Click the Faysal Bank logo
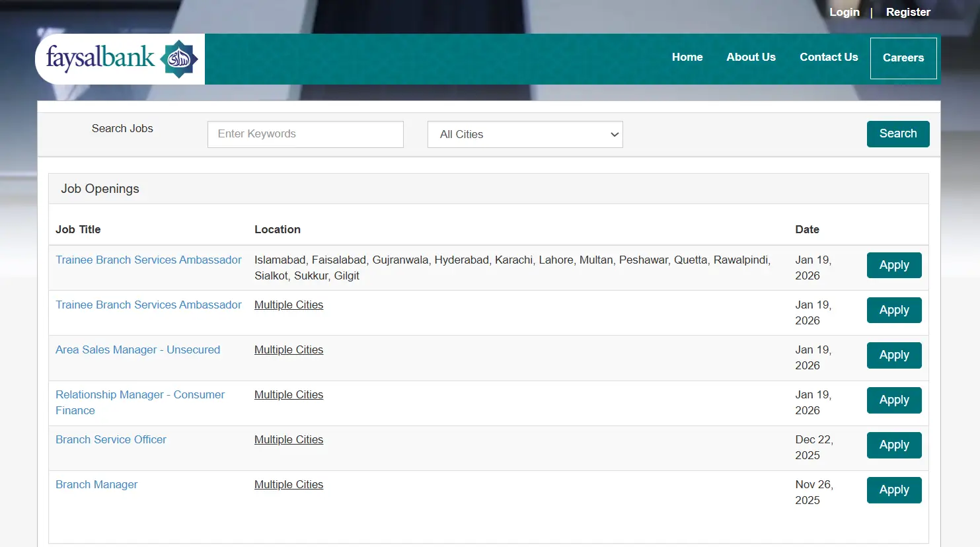The image size is (980, 547). [x=121, y=59]
